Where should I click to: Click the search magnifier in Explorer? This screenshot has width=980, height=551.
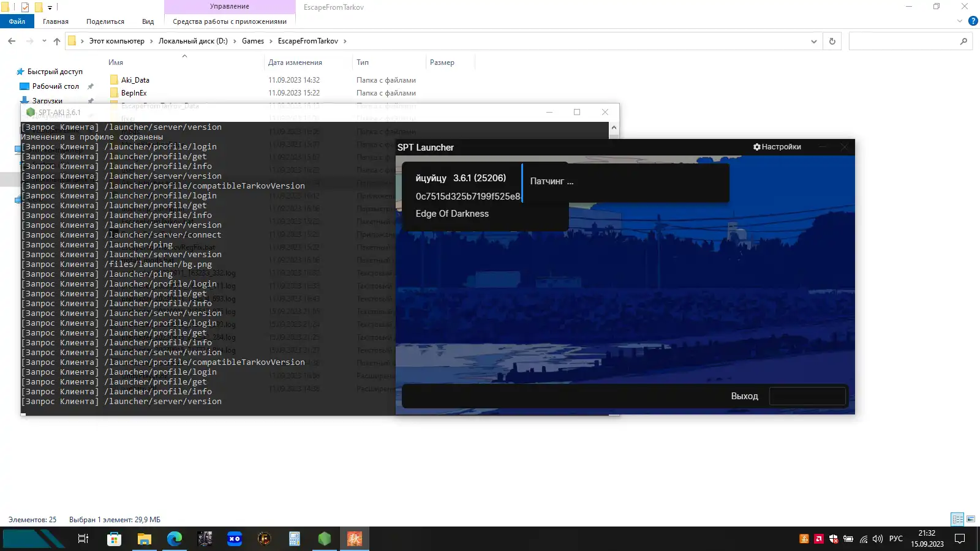click(963, 41)
